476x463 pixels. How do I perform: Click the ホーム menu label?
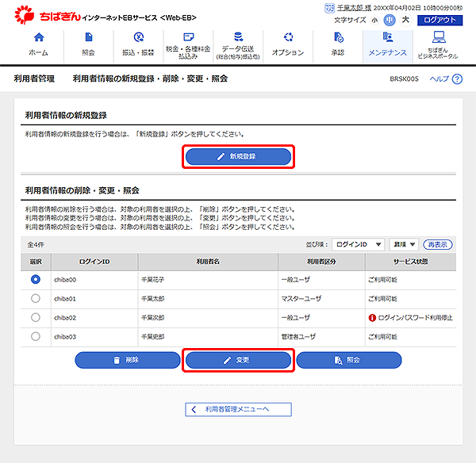(x=39, y=52)
